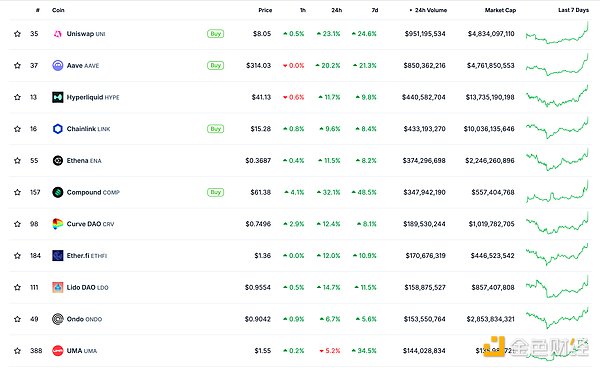Sort table by Price column header

click(265, 10)
